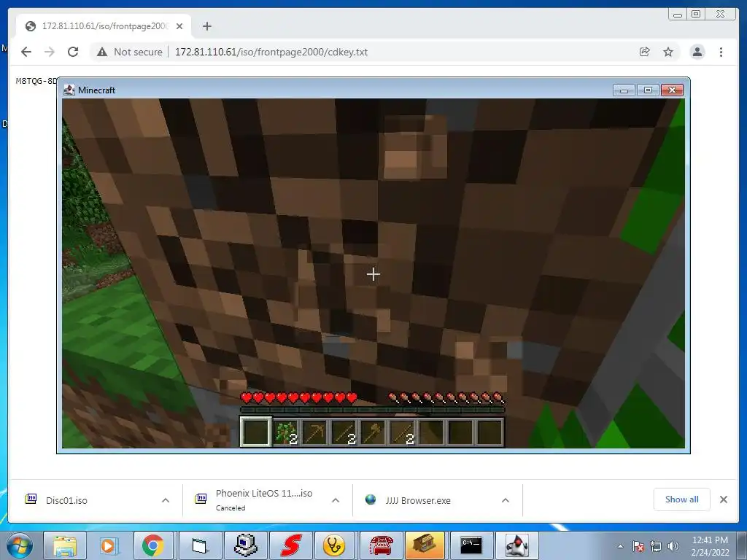Click the highlighted empty hotbar slot
Image resolution: width=747 pixels, height=560 pixels.
pyautogui.click(x=256, y=432)
